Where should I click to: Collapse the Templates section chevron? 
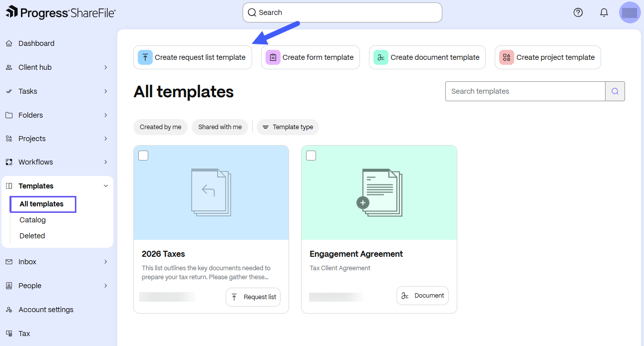105,186
